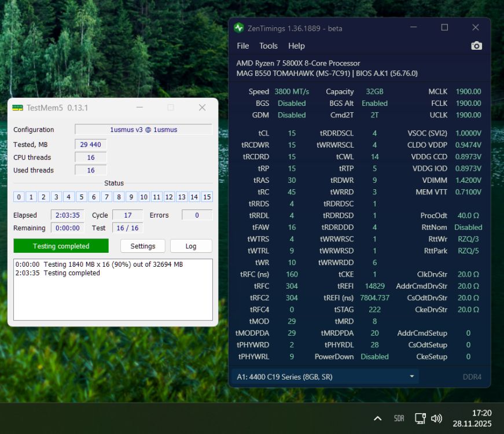This screenshot has height=434, width=504.
Task: Click the Tested MB field showing 29 440
Action: coord(90,144)
